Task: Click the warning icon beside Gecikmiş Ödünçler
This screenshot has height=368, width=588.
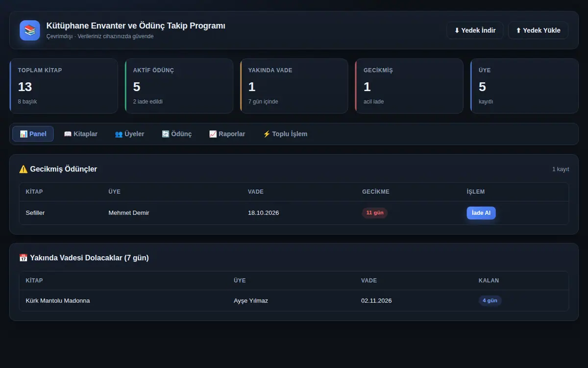Action: click(23, 169)
